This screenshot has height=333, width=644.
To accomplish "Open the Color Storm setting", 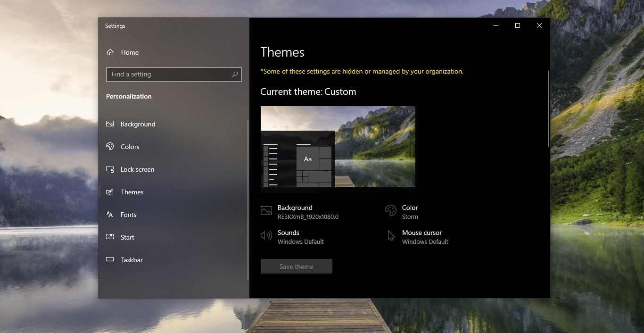I will click(410, 212).
